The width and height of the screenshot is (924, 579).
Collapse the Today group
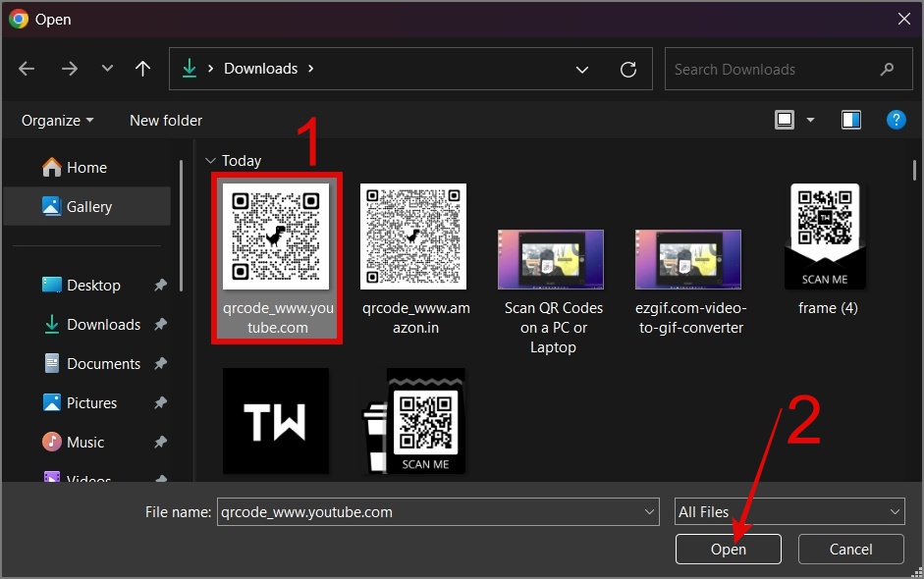pyautogui.click(x=209, y=161)
